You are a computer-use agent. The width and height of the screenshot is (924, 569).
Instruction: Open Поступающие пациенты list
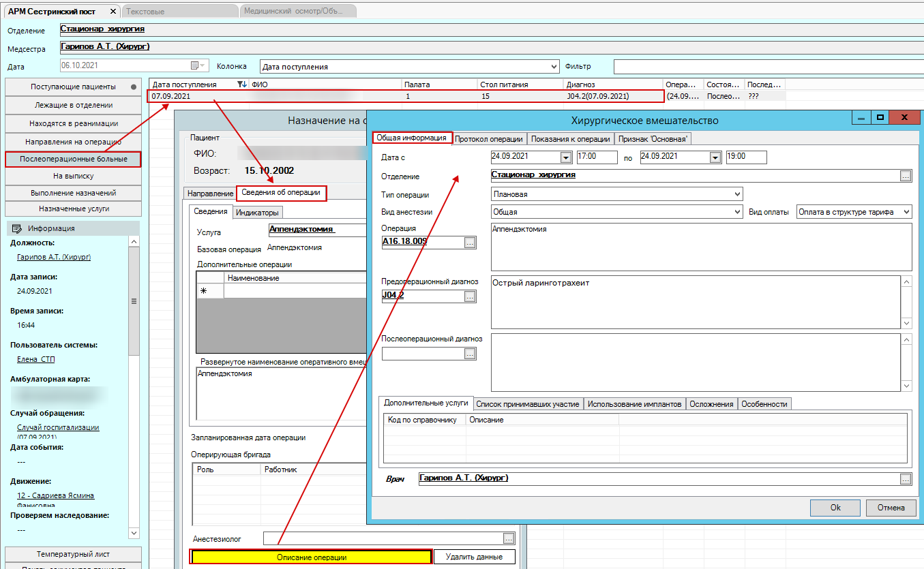click(73, 87)
